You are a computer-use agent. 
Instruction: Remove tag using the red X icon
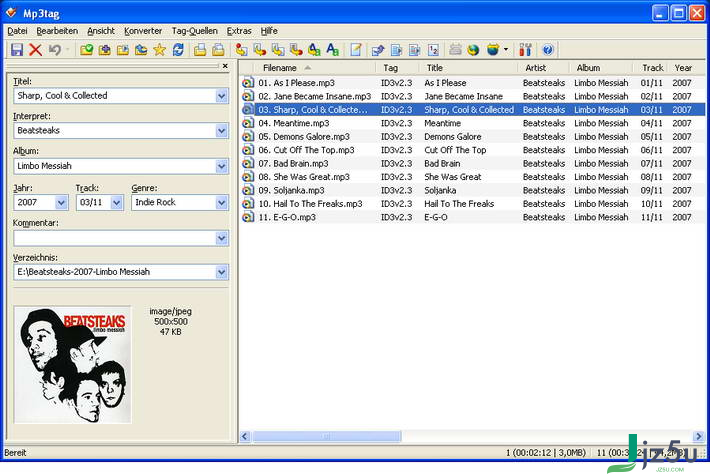click(x=35, y=50)
